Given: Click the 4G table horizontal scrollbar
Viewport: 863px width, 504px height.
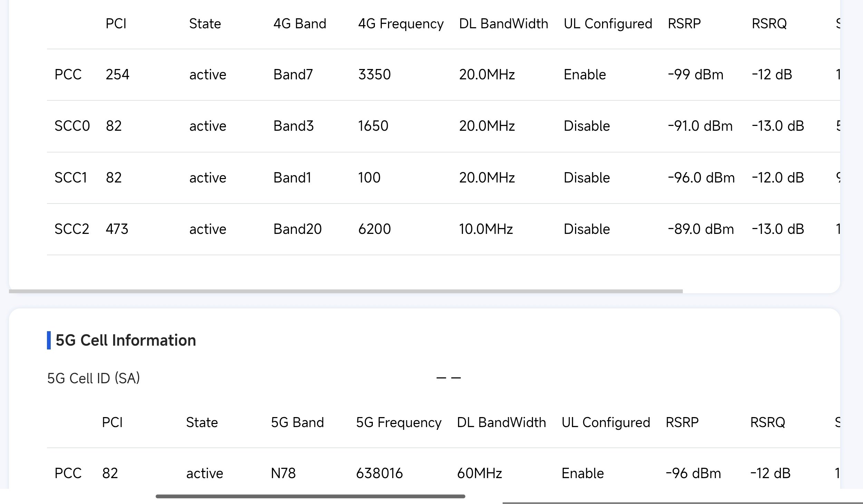Looking at the screenshot, I should pyautogui.click(x=345, y=291).
